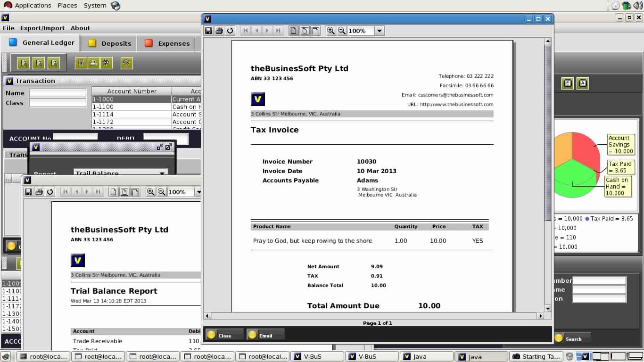The width and height of the screenshot is (644, 362).
Task: Zoom out on the Trial Balance report
Action: (x=162, y=192)
